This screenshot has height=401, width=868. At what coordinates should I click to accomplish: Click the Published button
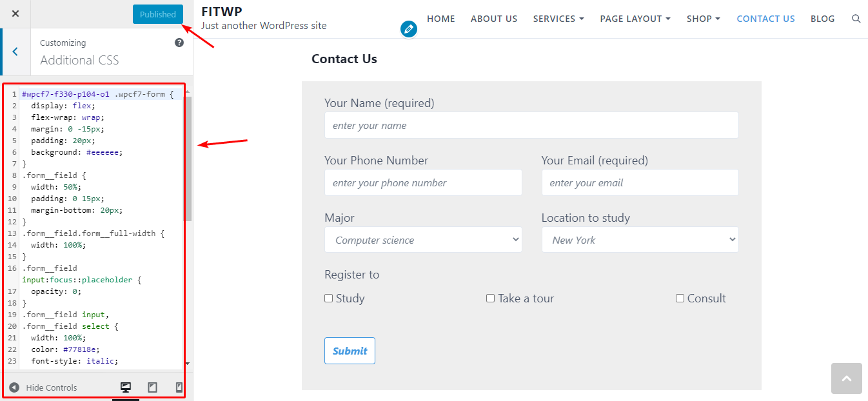pyautogui.click(x=158, y=14)
